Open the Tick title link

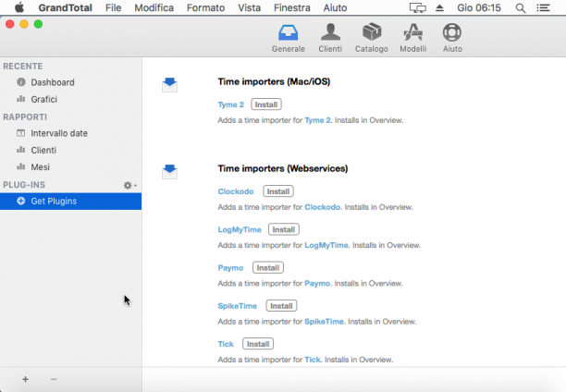coord(226,344)
